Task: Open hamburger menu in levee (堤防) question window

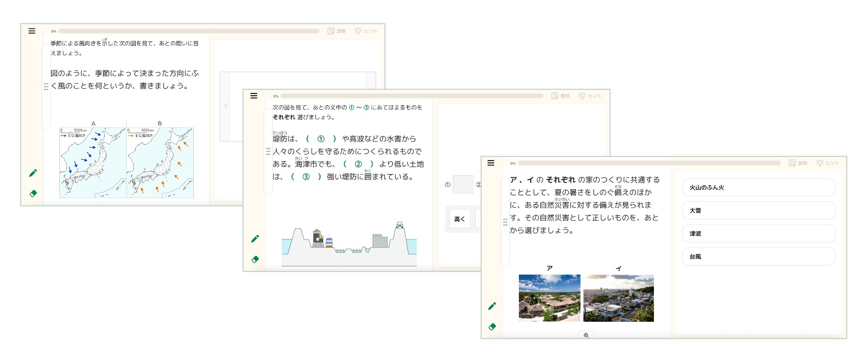Action: click(x=254, y=96)
